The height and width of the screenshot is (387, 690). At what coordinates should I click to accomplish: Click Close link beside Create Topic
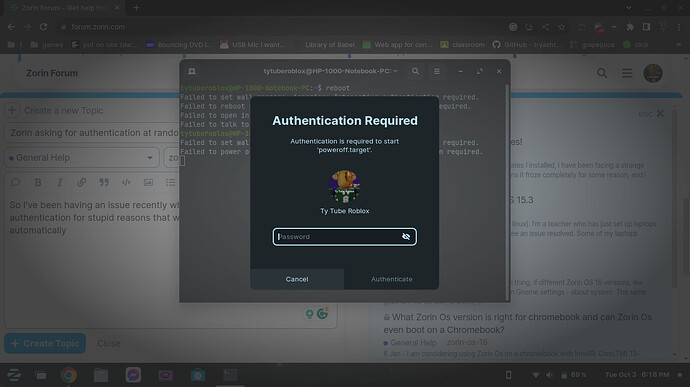(x=109, y=343)
